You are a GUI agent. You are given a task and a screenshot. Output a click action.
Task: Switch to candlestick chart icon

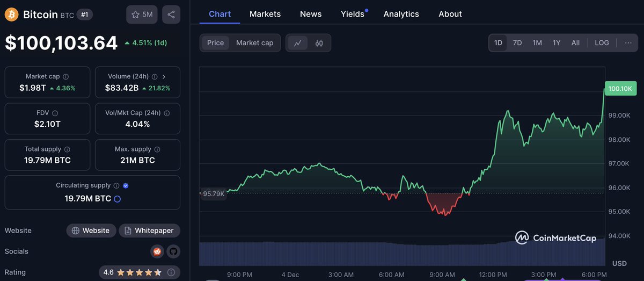click(x=319, y=43)
